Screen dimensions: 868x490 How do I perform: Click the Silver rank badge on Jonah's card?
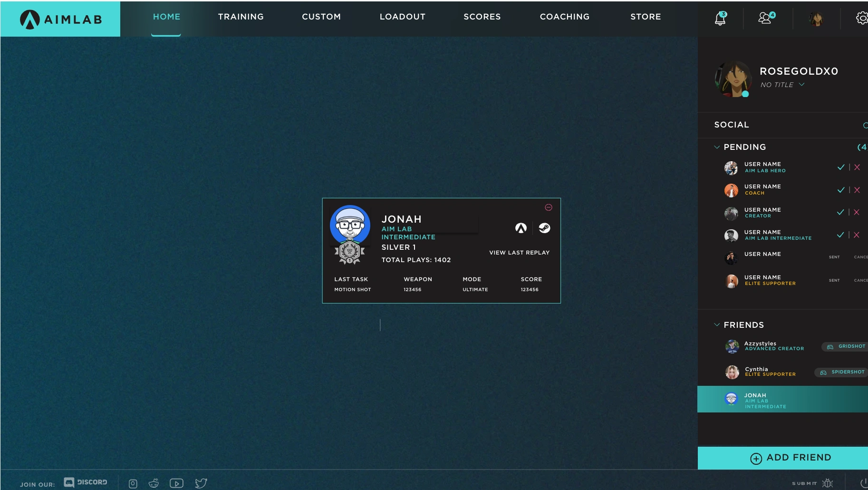pyautogui.click(x=350, y=253)
